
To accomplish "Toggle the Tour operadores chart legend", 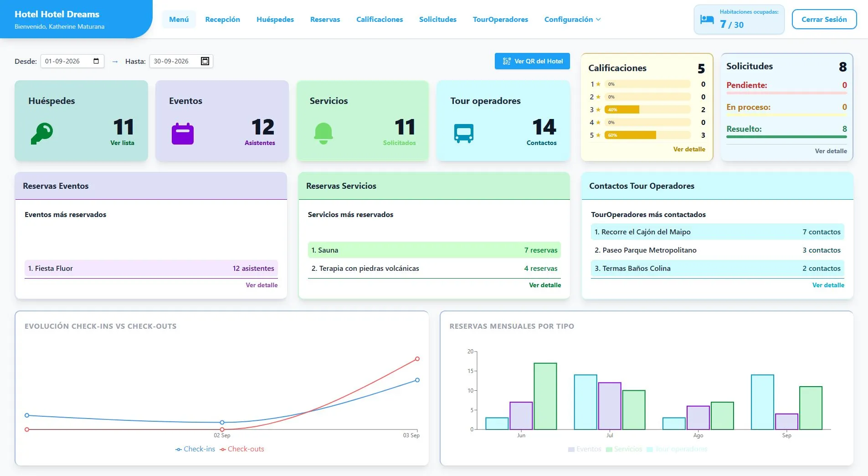I will click(677, 449).
